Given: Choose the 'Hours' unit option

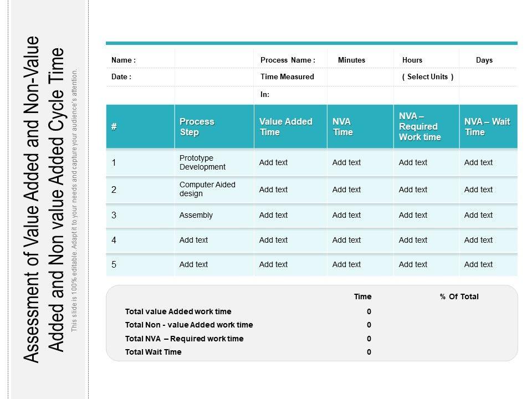Looking at the screenshot, I should pos(412,60).
